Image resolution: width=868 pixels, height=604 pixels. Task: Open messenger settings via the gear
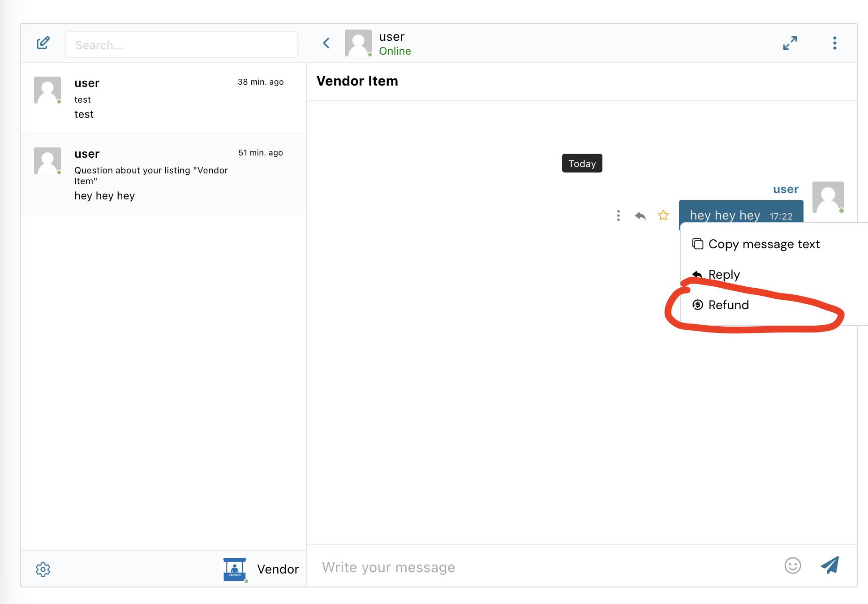(x=43, y=569)
